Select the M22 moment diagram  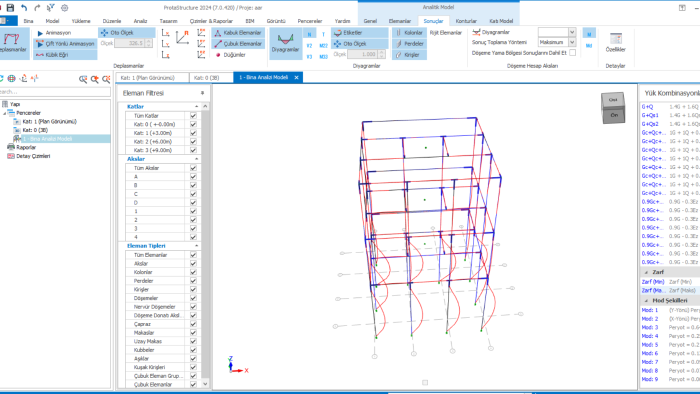(x=324, y=46)
